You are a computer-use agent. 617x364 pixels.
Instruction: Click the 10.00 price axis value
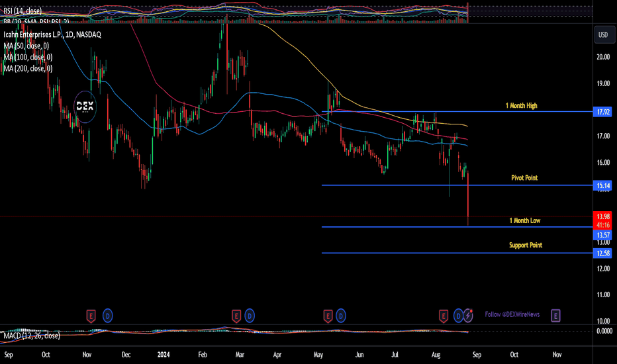tap(603, 321)
